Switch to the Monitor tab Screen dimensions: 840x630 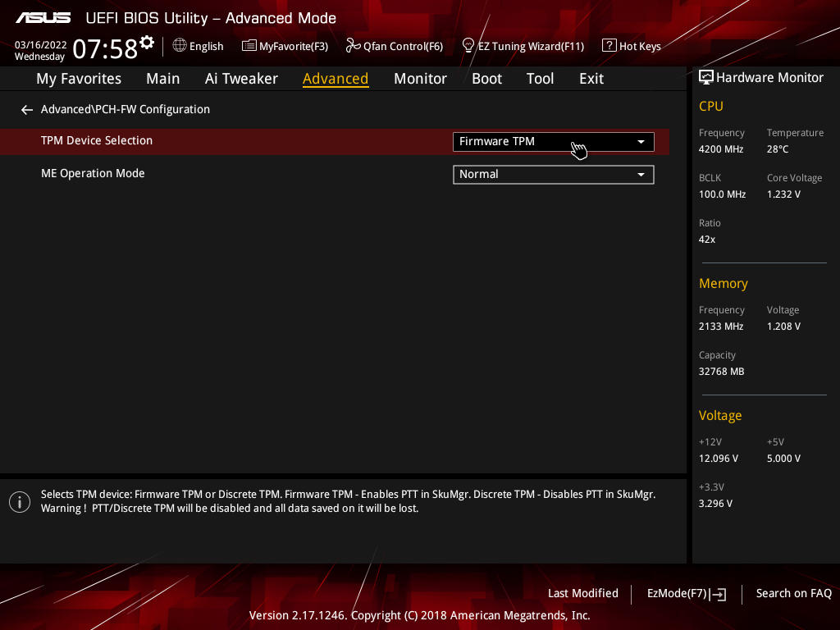click(420, 79)
